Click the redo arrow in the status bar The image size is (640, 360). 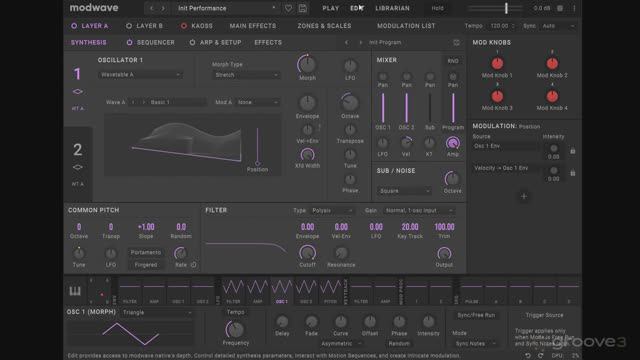point(540,356)
